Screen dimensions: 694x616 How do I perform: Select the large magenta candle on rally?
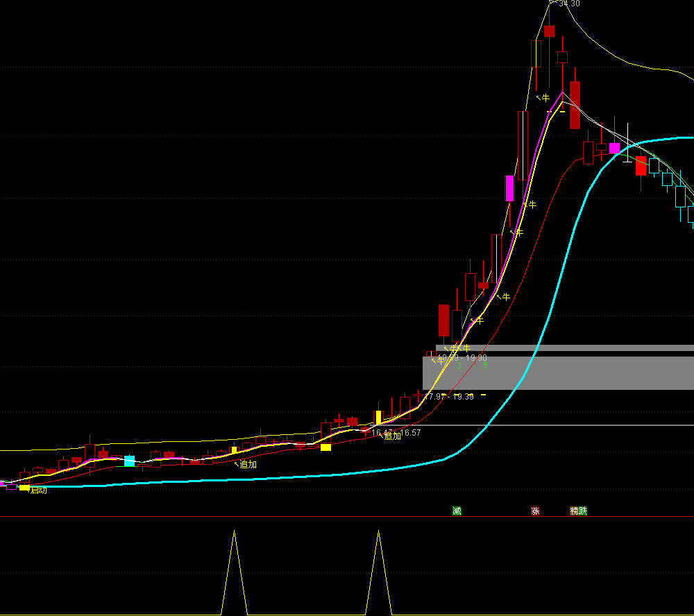509,188
